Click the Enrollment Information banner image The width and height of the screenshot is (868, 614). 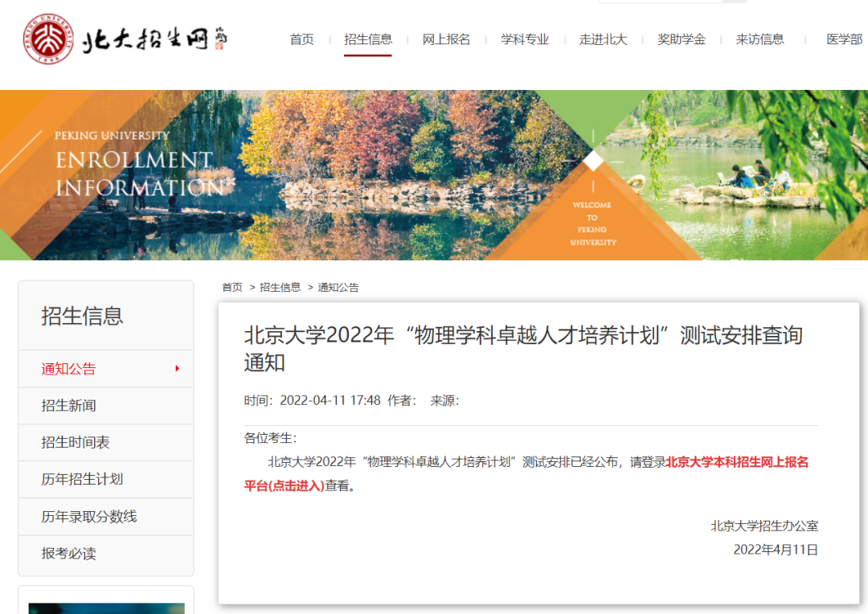tap(434, 175)
